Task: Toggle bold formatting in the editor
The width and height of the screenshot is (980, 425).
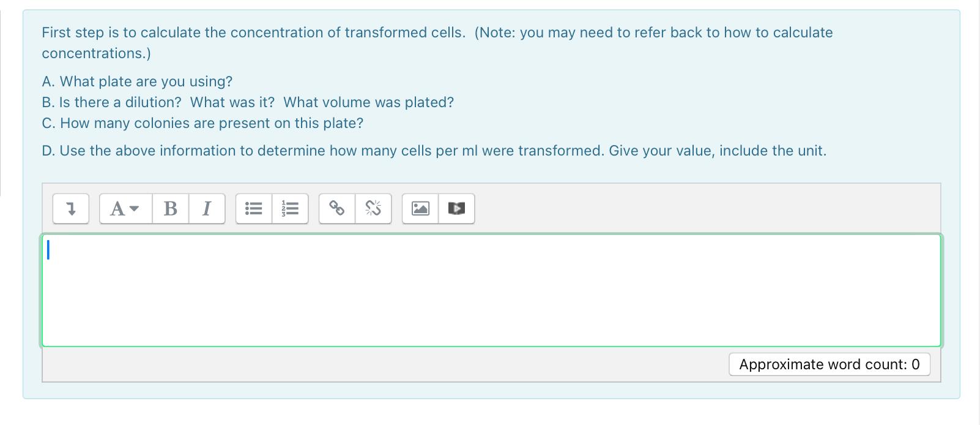Action: point(170,209)
